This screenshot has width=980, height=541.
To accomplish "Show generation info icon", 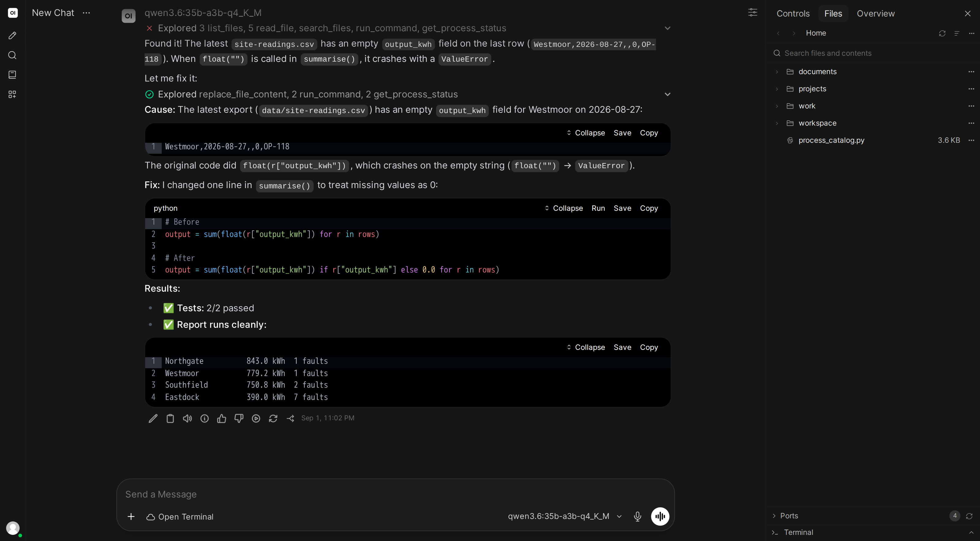I will point(204,418).
